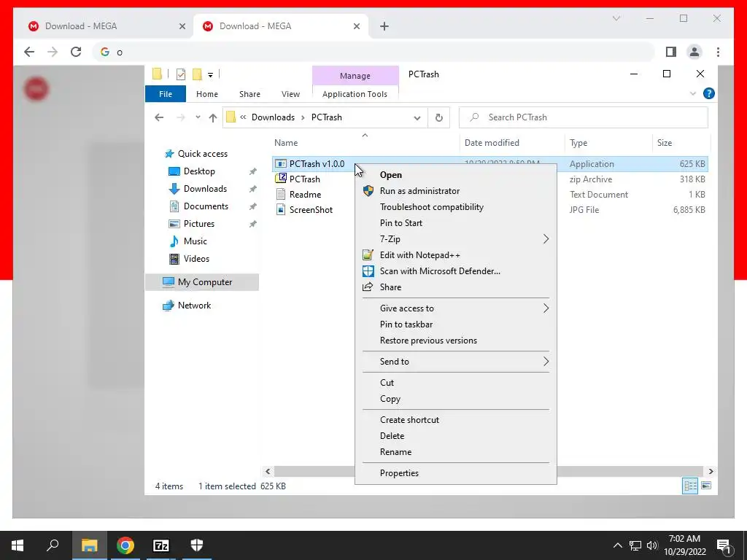Select Quick access in navigation pane
The image size is (747, 560).
(x=203, y=154)
